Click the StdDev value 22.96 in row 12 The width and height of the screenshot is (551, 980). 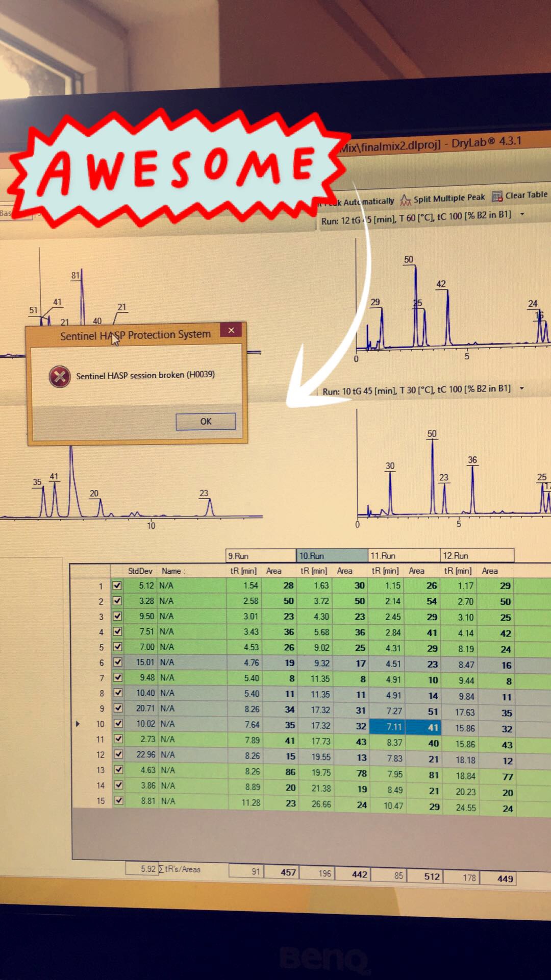pos(145,754)
